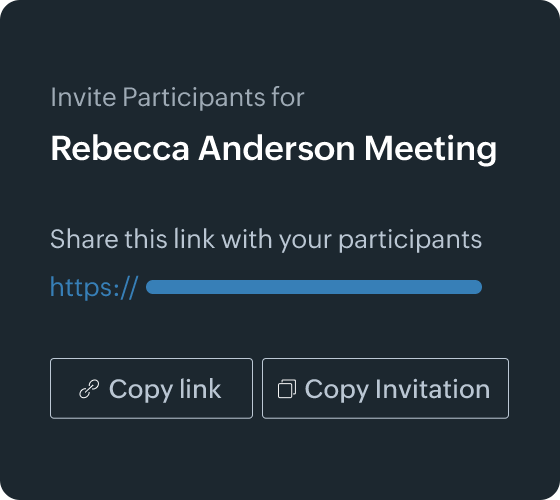Select the Rebecca Anderson Meeting title
The image size is (560, 500).
tap(274, 149)
